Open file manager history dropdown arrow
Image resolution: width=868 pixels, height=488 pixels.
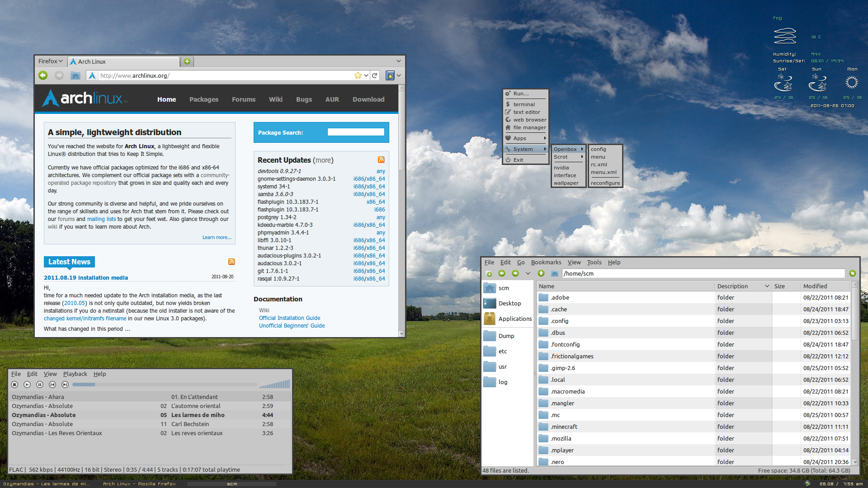click(x=528, y=273)
